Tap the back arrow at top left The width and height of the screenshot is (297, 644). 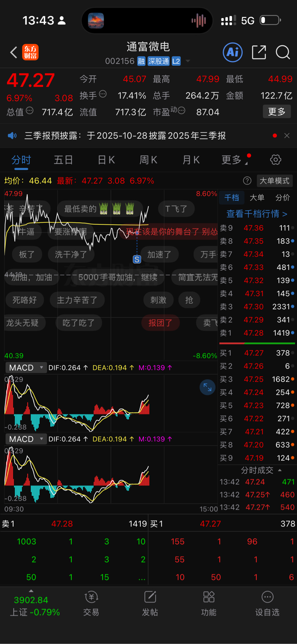(x=14, y=52)
